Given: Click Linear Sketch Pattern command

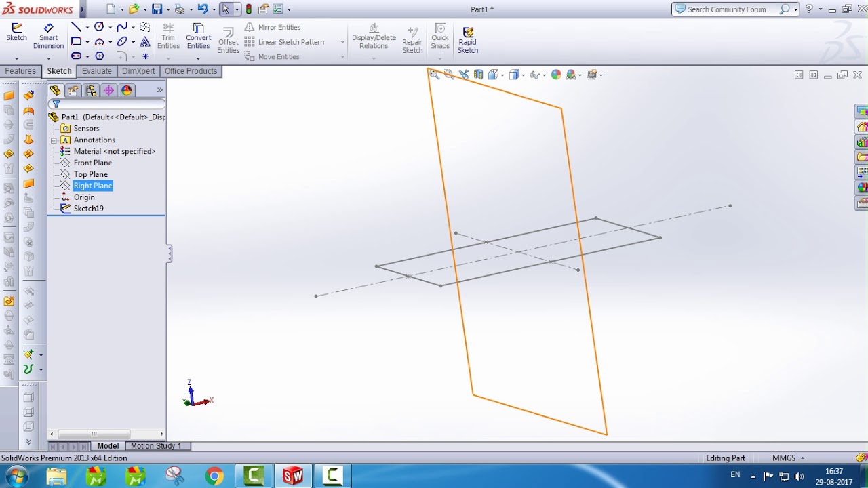Looking at the screenshot, I should tap(284, 42).
